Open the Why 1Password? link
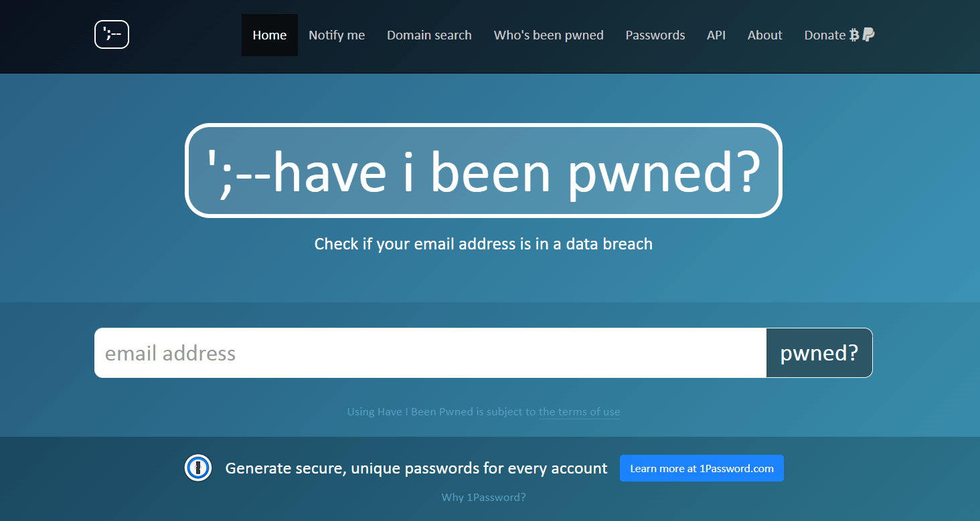The image size is (980, 521). [x=483, y=497]
